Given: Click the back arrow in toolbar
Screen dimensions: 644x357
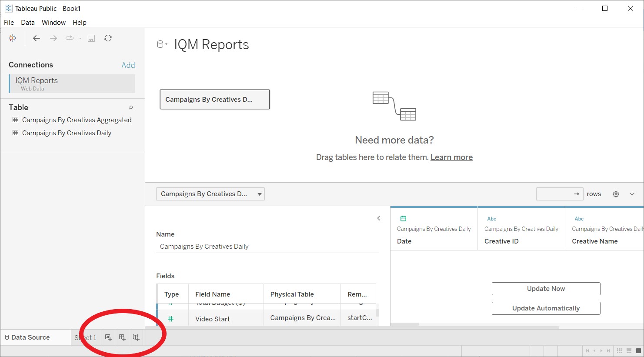Looking at the screenshot, I should 37,38.
